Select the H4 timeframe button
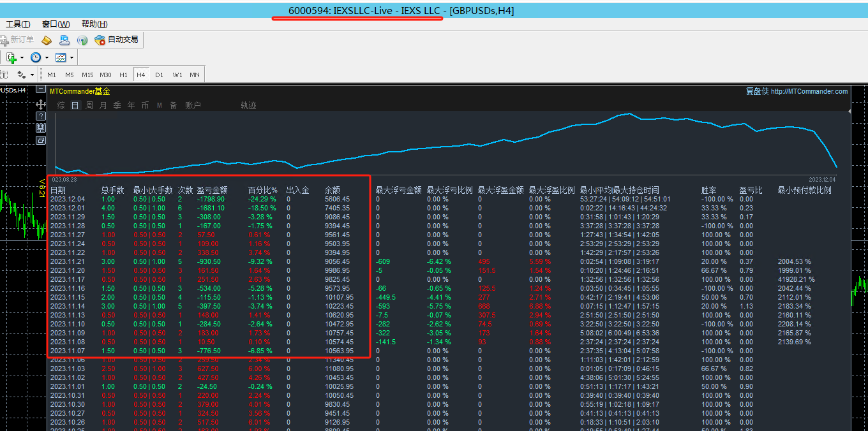868x431 pixels. pyautogui.click(x=141, y=75)
